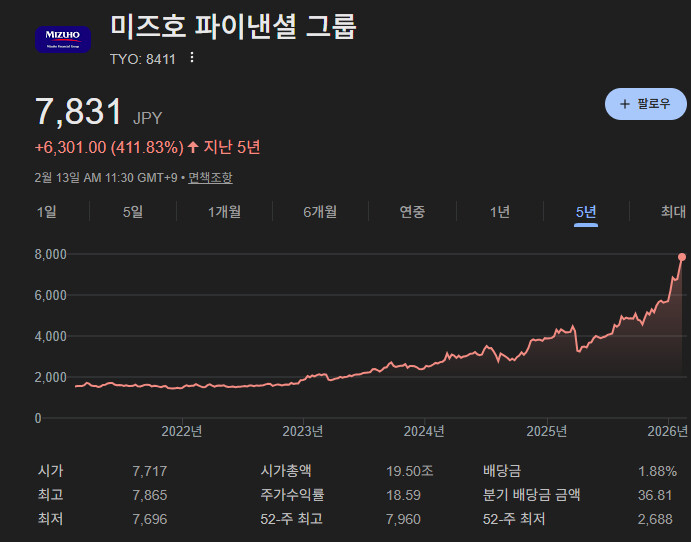The height and width of the screenshot is (542, 691).
Task: Click the 52-주 최저 value 2,688
Action: [655, 519]
